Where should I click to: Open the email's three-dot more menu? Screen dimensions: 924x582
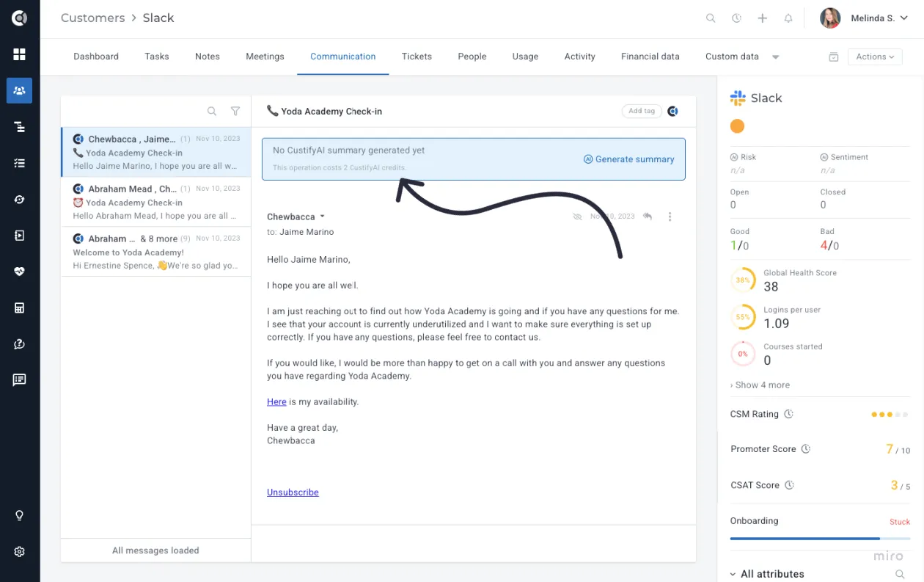point(670,217)
